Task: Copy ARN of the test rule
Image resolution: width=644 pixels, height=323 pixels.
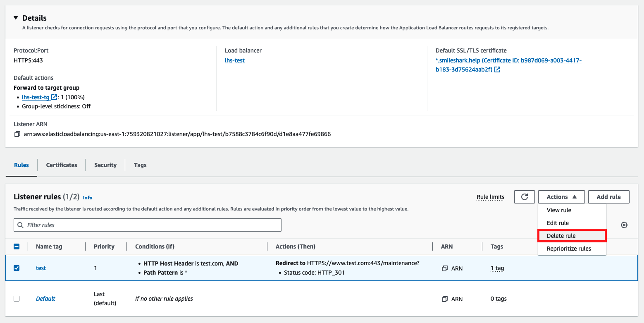Action: pos(445,268)
